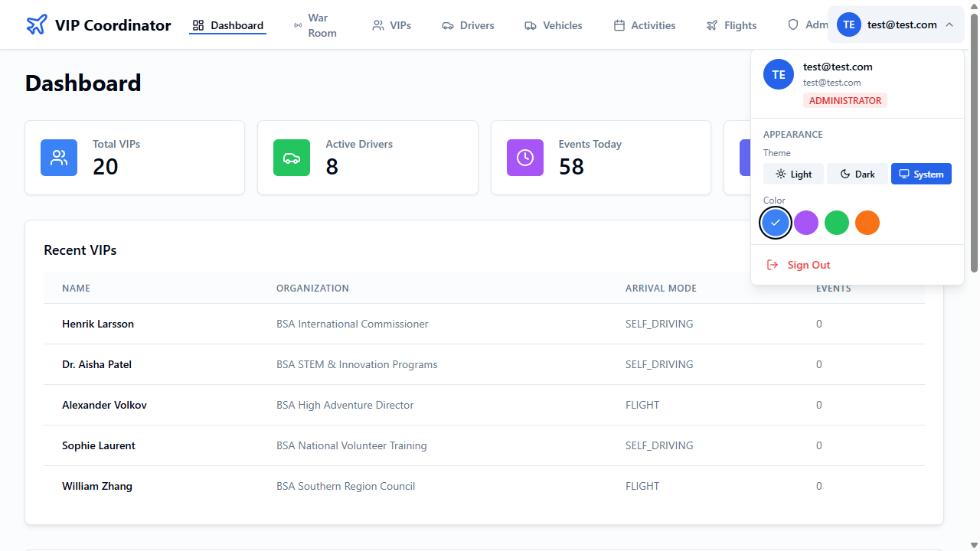Click the Active Drivers car icon
This screenshot has height=551, width=980.
pyautogui.click(x=292, y=158)
